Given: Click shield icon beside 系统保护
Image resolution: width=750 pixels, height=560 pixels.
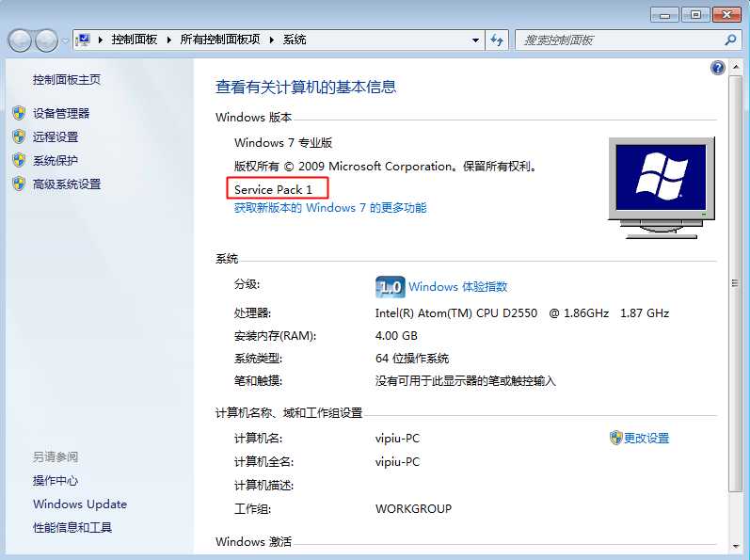Looking at the screenshot, I should (19, 160).
